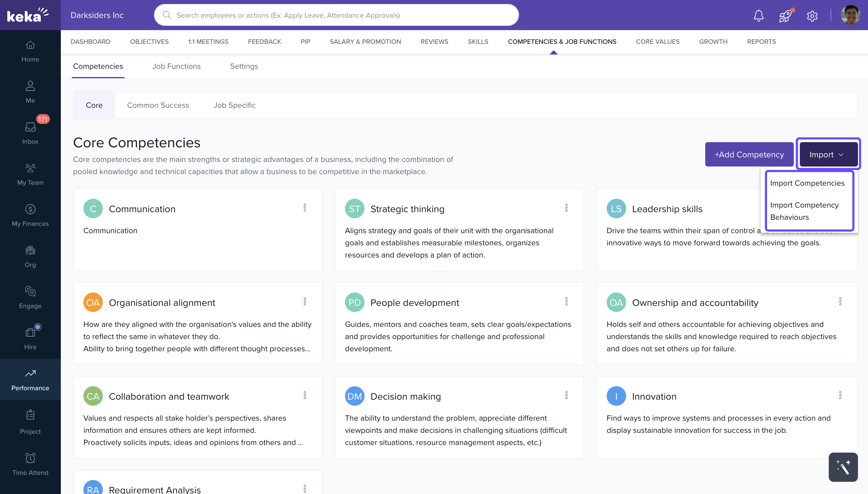
Task: Open Decision making card kebab menu
Action: (566, 395)
